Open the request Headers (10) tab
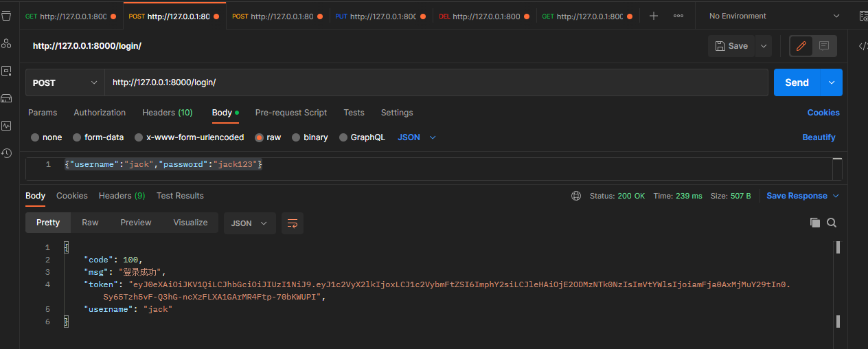868x349 pixels. pyautogui.click(x=168, y=113)
